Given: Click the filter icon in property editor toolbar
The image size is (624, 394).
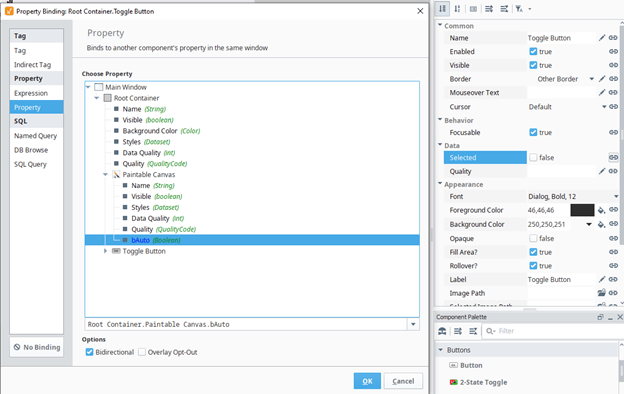Looking at the screenshot, I should [519, 8].
